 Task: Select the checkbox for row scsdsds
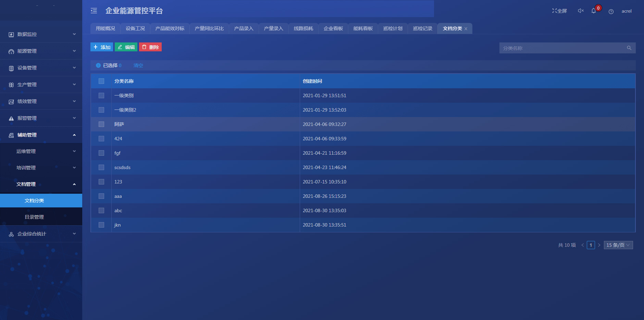coord(101,167)
